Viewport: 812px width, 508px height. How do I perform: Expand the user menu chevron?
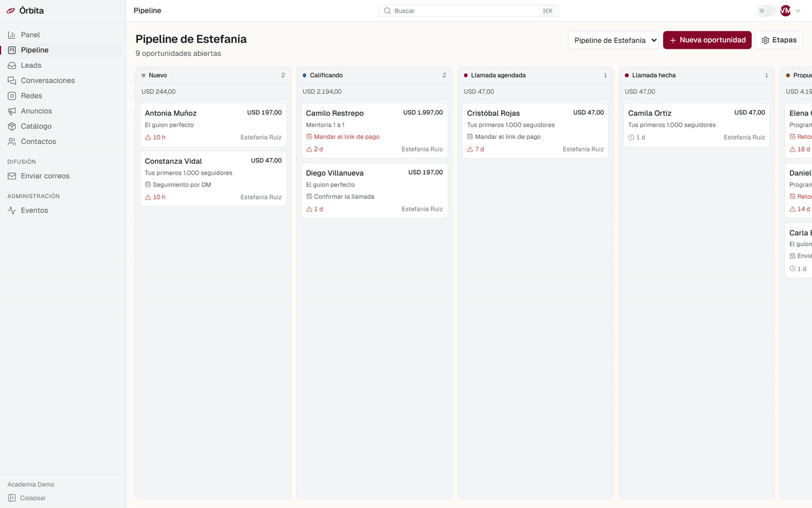(798, 10)
